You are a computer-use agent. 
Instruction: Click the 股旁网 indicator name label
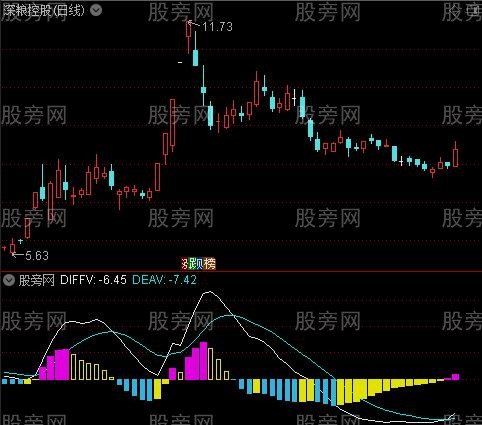coord(36,280)
